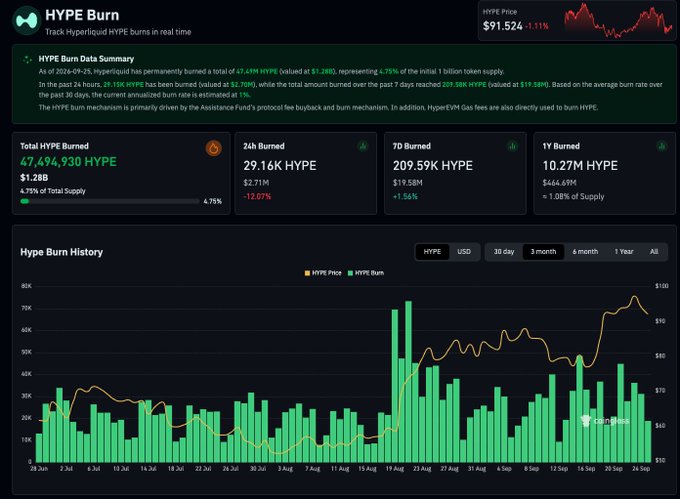Click the flame icon in Total HYPE Burned card
Viewport: 680px width, 499px height.
tap(213, 148)
